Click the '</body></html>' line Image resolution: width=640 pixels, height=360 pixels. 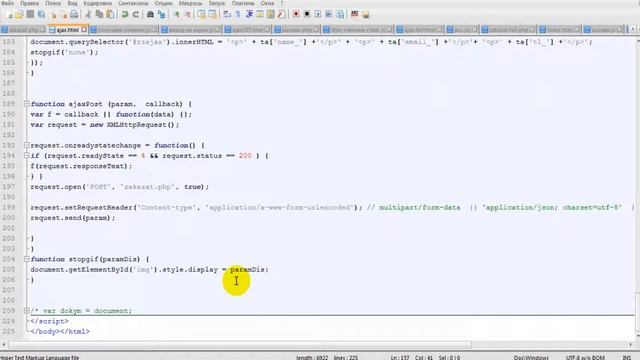60,331
